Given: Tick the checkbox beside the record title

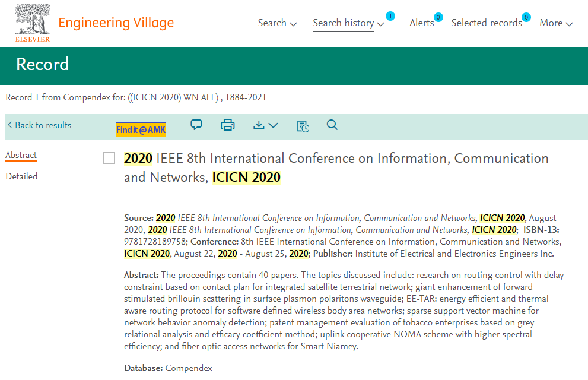Looking at the screenshot, I should [x=109, y=158].
